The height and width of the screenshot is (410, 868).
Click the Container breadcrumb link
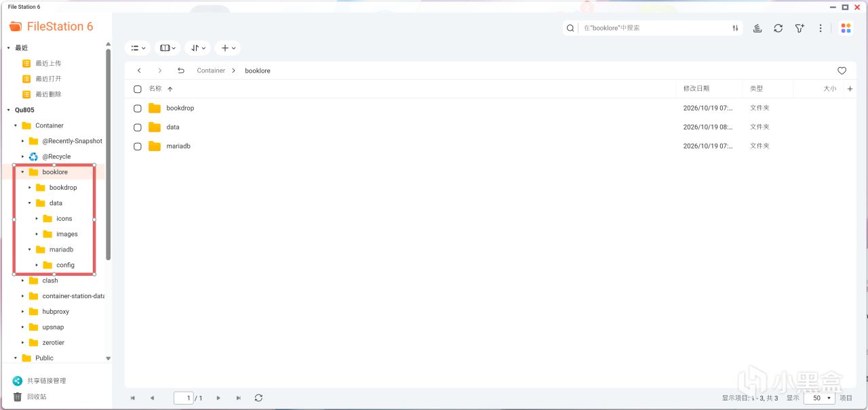click(x=211, y=70)
